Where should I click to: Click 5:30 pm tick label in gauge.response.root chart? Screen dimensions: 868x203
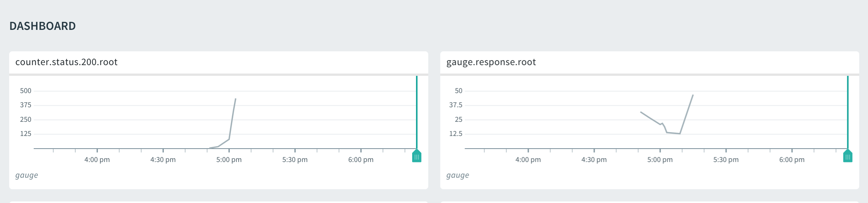726,160
